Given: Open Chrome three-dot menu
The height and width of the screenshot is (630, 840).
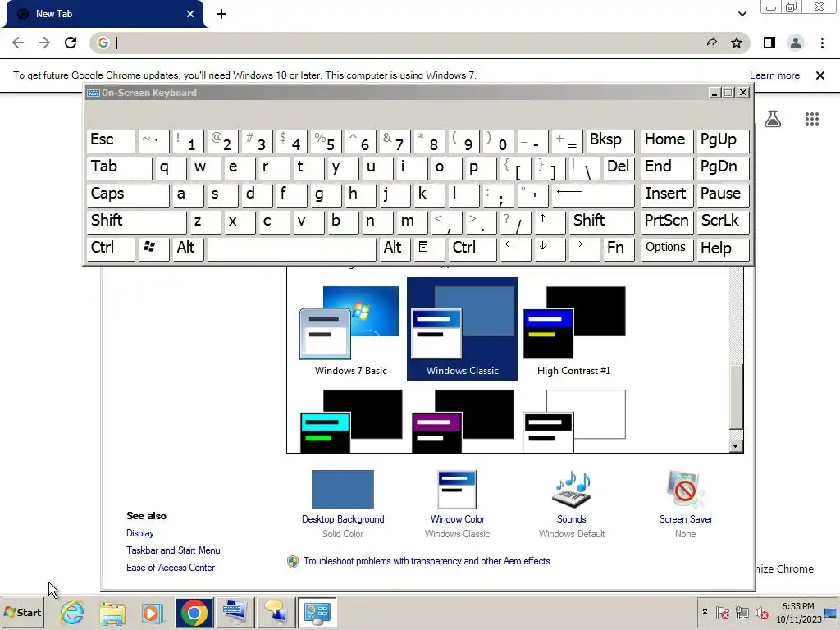Looking at the screenshot, I should [822, 43].
